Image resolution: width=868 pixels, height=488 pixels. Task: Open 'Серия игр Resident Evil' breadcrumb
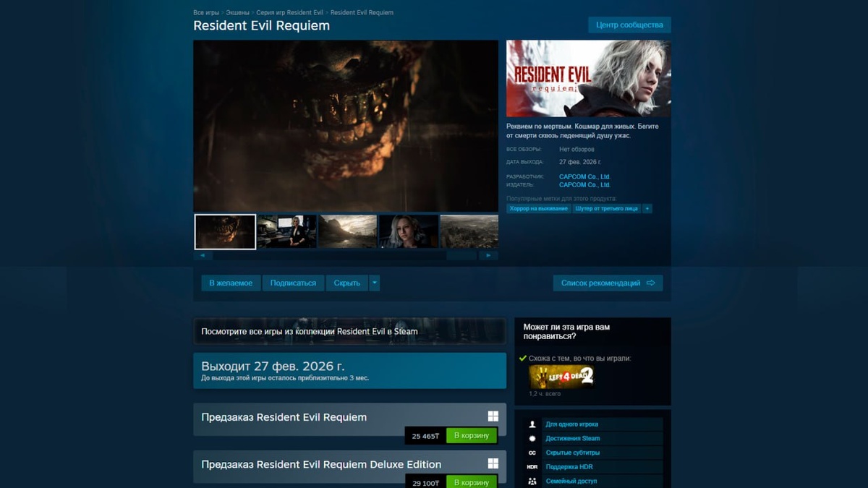289,13
